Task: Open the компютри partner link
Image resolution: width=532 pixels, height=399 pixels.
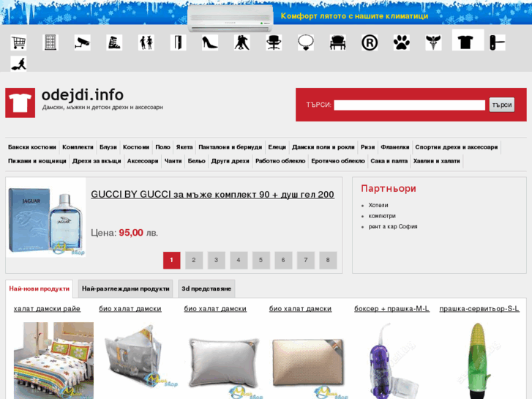Action: (x=382, y=216)
